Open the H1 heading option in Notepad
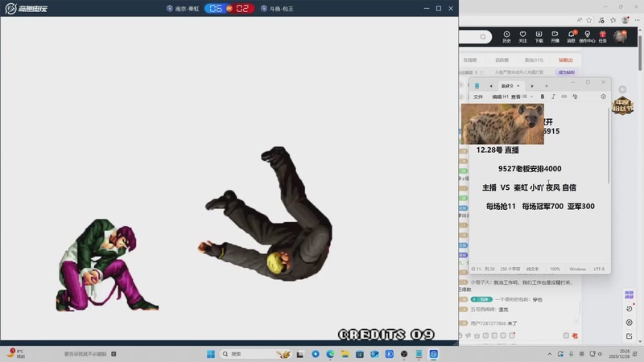644x362 pixels. tap(506, 97)
